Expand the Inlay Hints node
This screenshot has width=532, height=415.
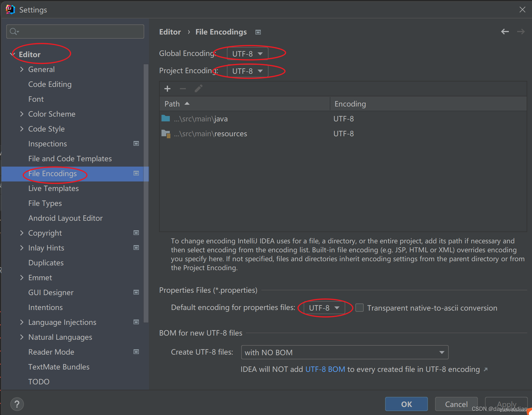pyautogui.click(x=22, y=248)
